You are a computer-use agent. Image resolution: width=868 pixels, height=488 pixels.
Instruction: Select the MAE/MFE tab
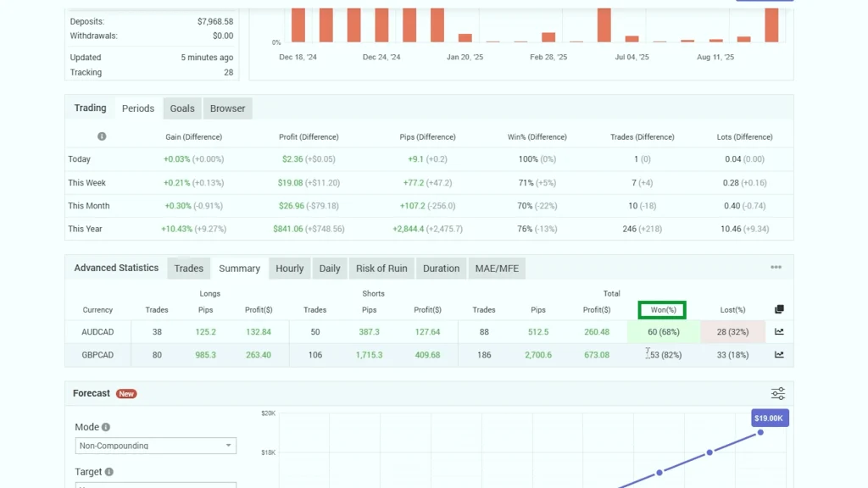pyautogui.click(x=496, y=269)
